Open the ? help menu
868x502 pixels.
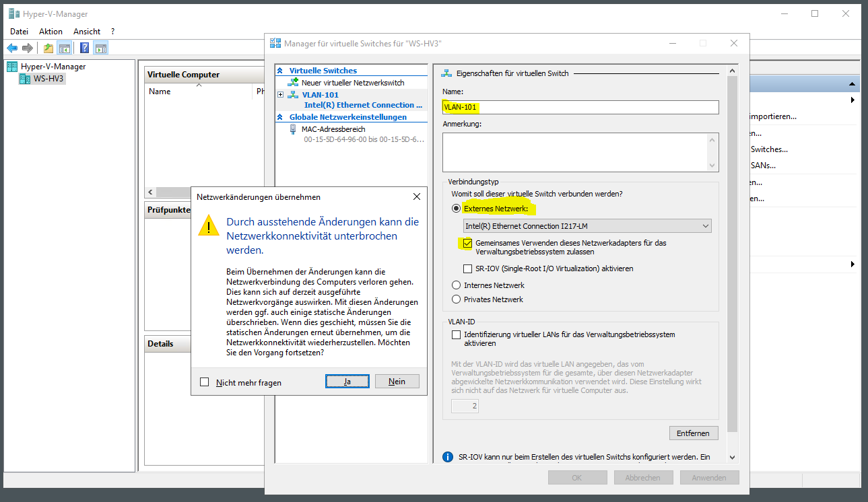click(113, 32)
